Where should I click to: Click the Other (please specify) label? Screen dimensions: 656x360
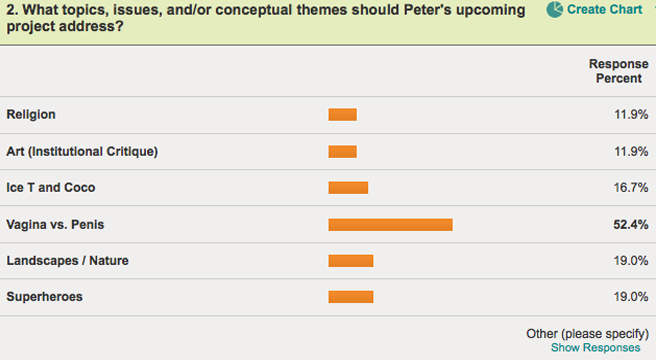[x=587, y=334]
